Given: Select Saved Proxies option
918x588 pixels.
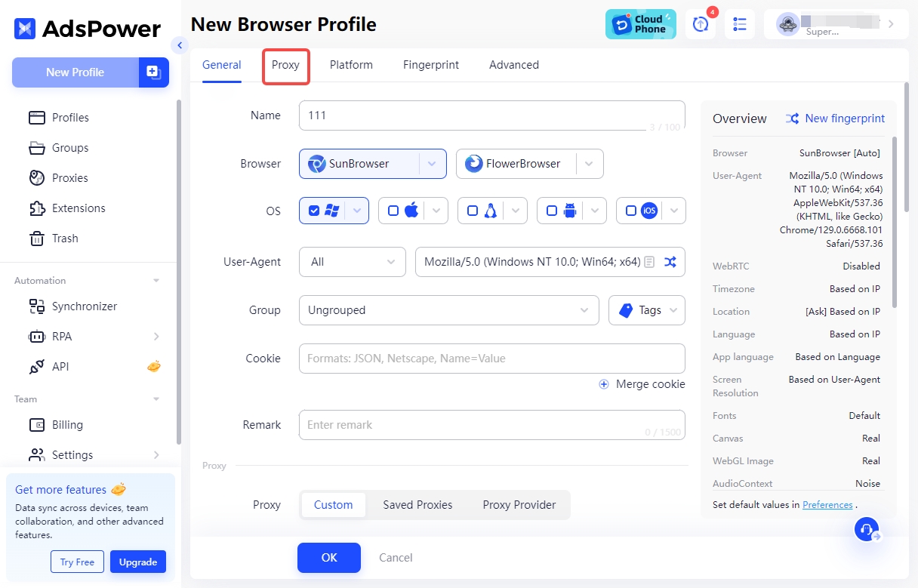Looking at the screenshot, I should pyautogui.click(x=417, y=505).
